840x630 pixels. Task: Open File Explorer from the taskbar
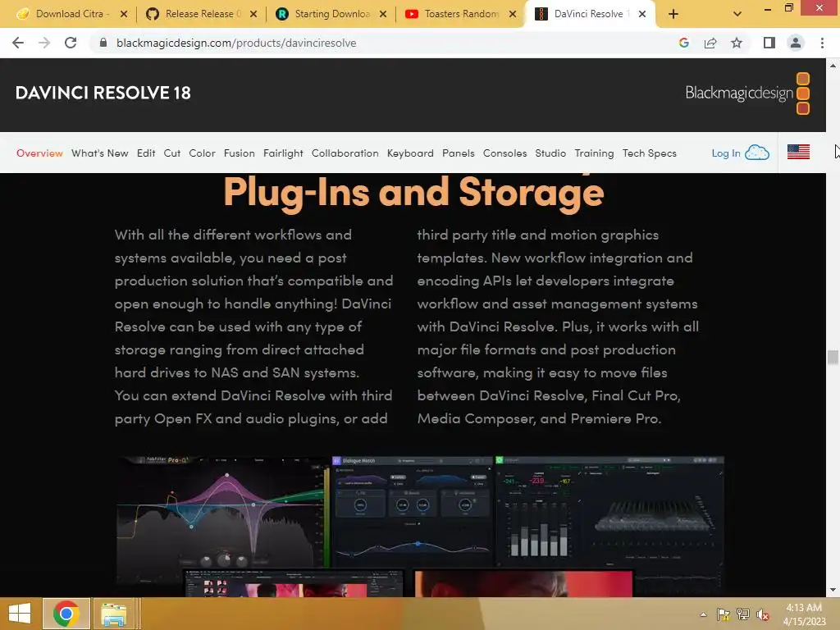(x=113, y=614)
